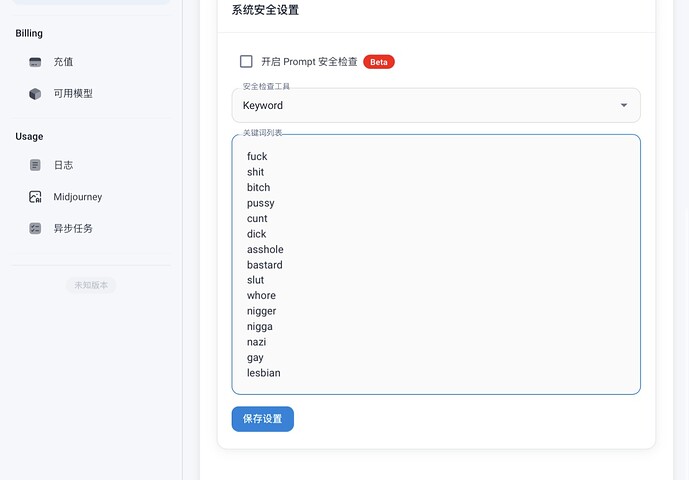Click the dropdown arrow of 安全检查工具
Image resolution: width=689 pixels, height=480 pixels.
(624, 105)
